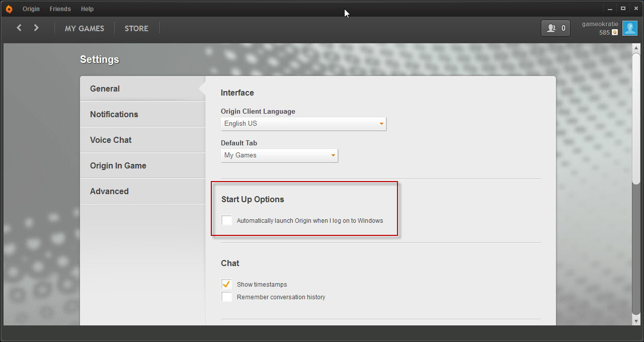
Task: Click the Interface heading
Action: click(237, 93)
